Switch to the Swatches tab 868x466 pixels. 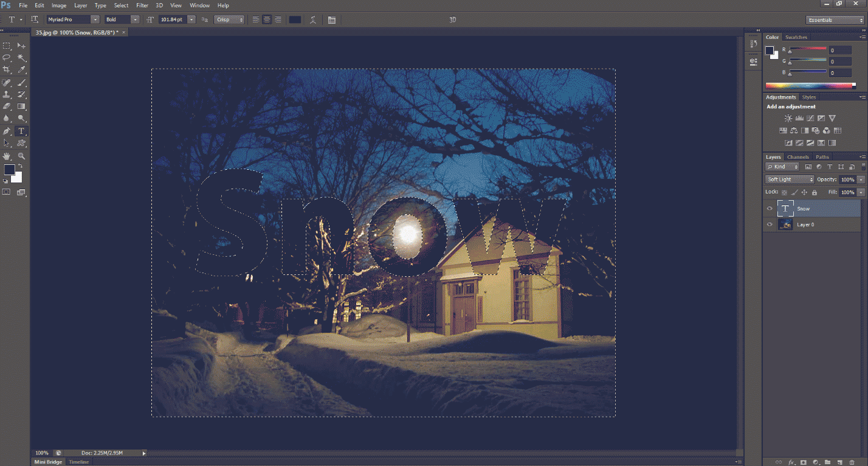pos(796,37)
